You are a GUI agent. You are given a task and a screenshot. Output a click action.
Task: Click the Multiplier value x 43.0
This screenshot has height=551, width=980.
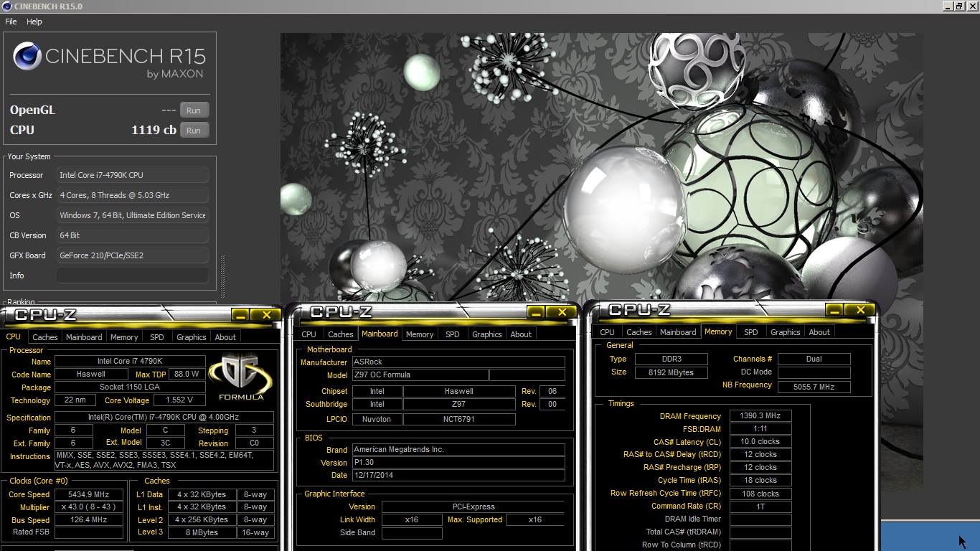[89, 507]
